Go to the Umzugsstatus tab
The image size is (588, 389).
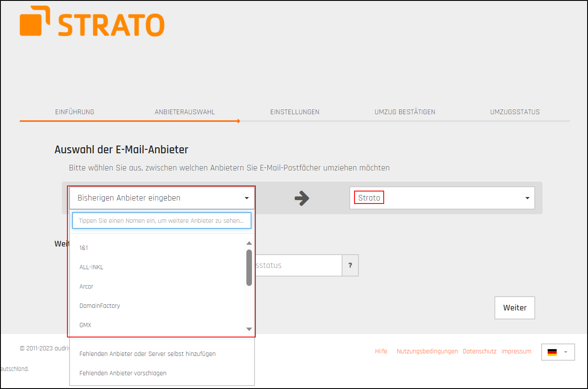click(515, 112)
